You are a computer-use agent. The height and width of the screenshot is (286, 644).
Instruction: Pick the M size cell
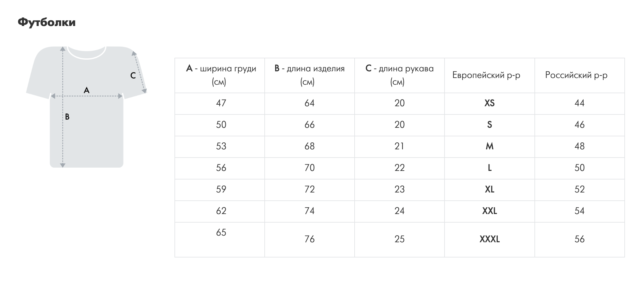click(x=489, y=146)
